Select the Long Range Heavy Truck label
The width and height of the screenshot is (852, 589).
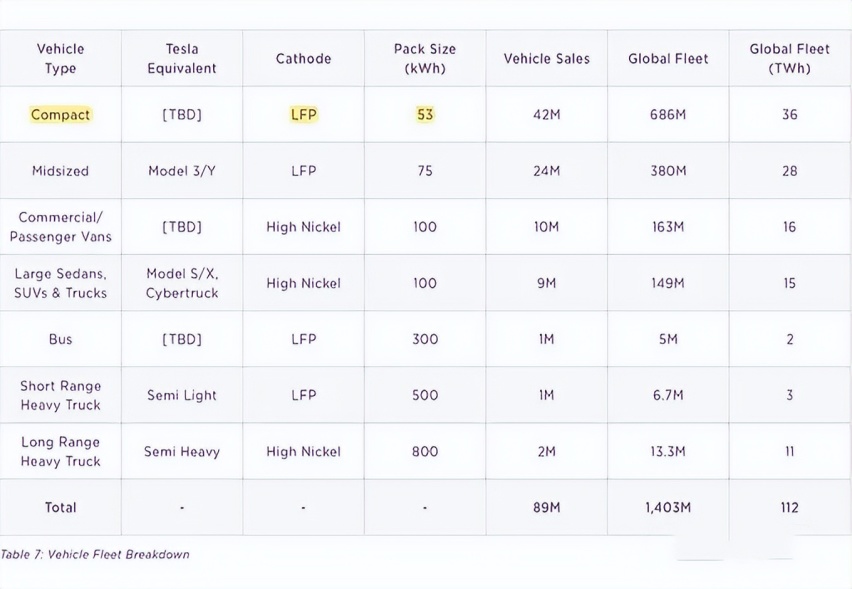(60, 452)
